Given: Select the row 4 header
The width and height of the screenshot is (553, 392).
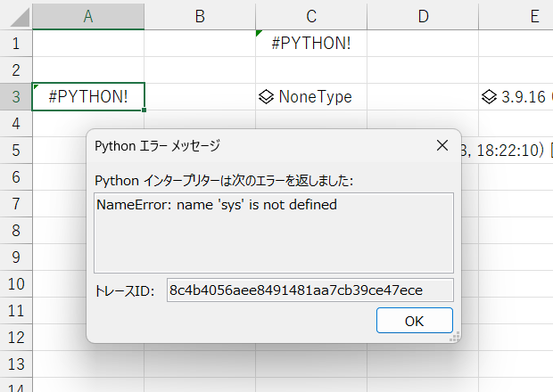Looking at the screenshot, I should click(x=16, y=124).
